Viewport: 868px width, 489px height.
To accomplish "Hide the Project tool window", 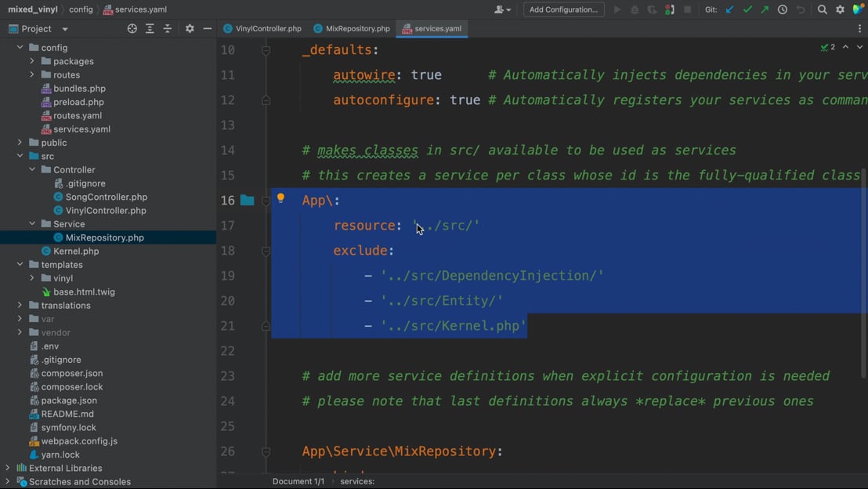I will tap(207, 29).
